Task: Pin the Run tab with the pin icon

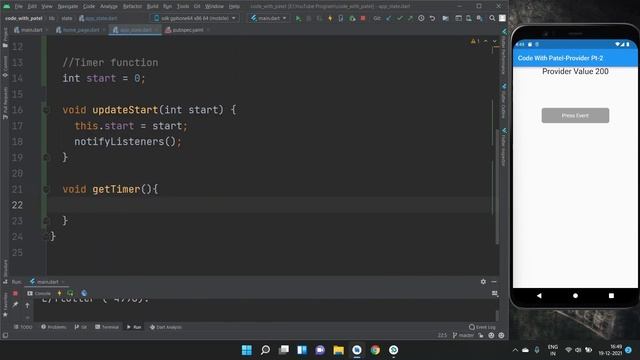Action: (x=16, y=304)
